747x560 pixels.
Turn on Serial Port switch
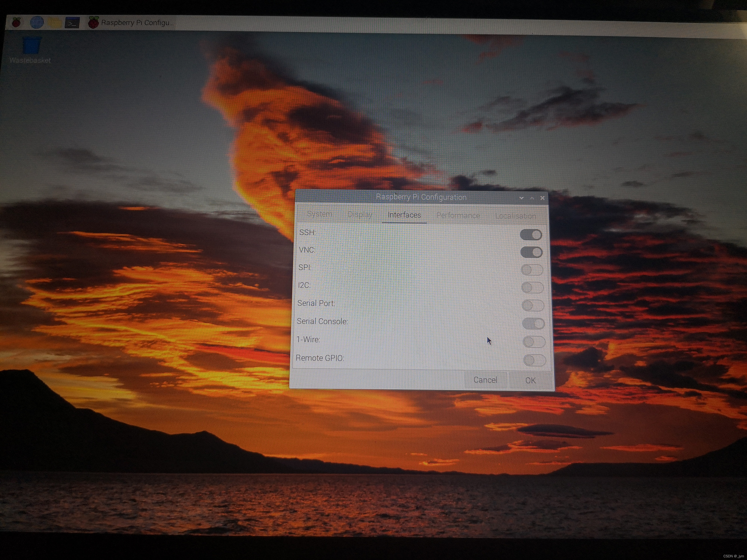tap(533, 306)
